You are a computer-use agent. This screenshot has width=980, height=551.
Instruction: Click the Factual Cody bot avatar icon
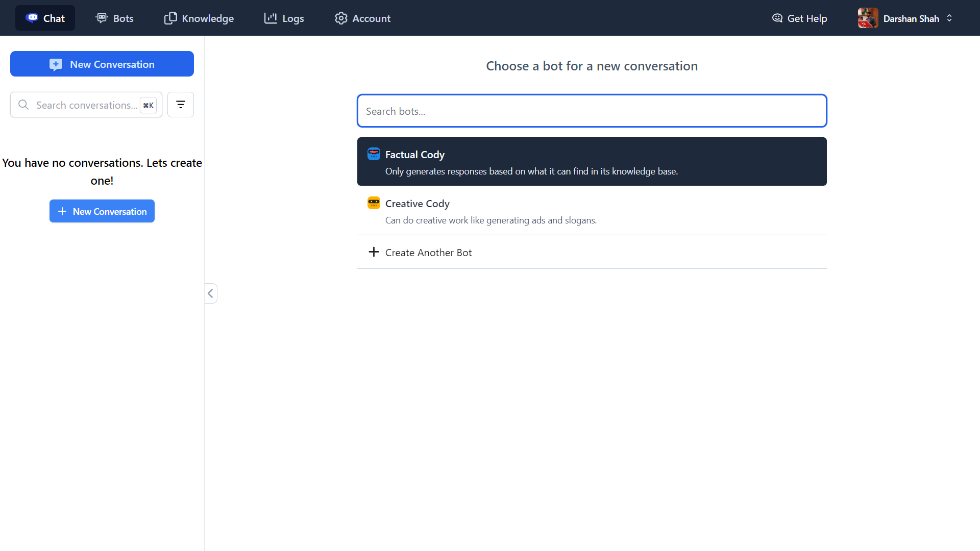[x=374, y=154]
